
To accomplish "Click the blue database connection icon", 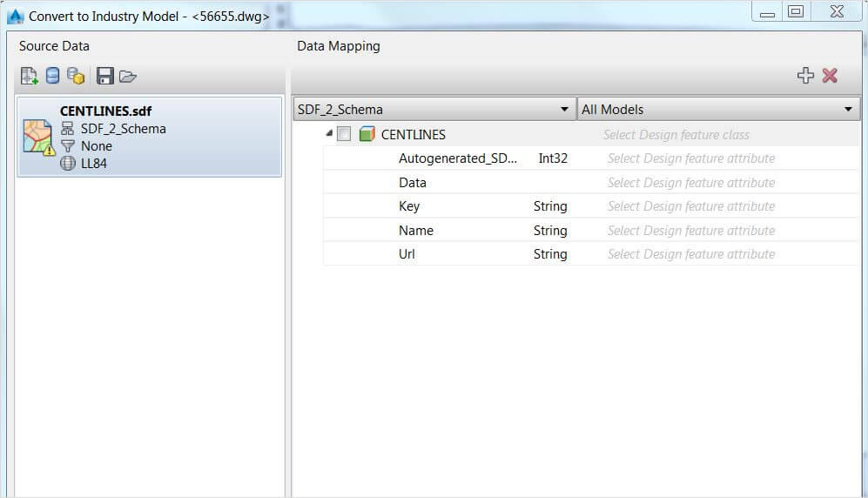I will point(52,77).
